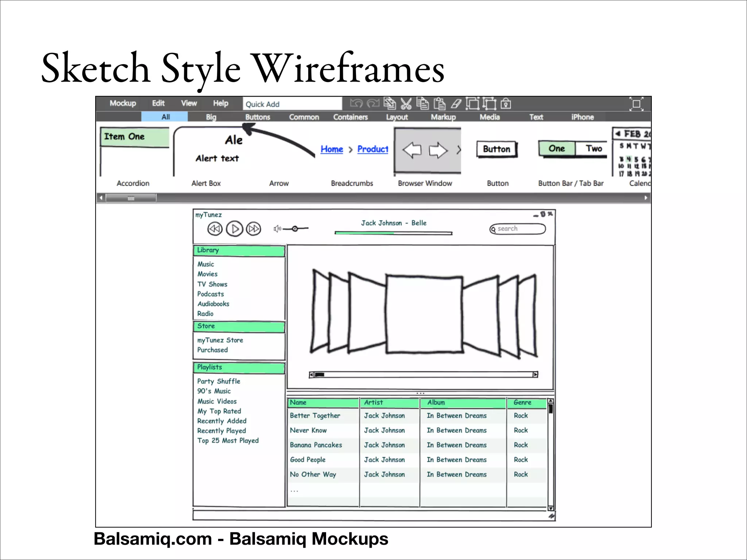The width and height of the screenshot is (747, 560).
Task: Select the Markup components tab
Action: (443, 117)
